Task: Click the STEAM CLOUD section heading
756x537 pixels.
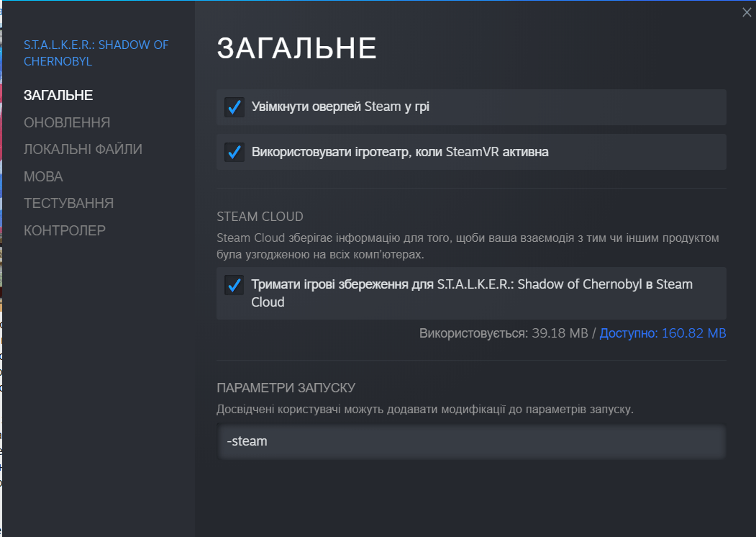Action: [260, 217]
